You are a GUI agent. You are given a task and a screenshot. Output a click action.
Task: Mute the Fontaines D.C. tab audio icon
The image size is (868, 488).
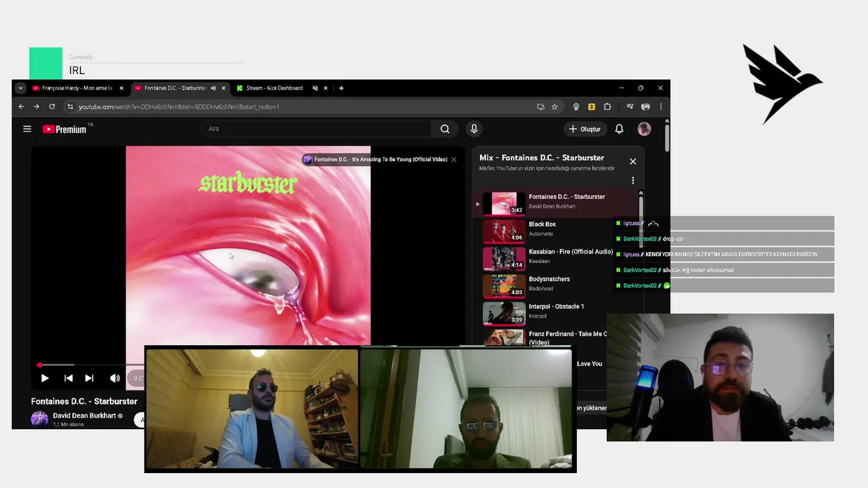(213, 88)
